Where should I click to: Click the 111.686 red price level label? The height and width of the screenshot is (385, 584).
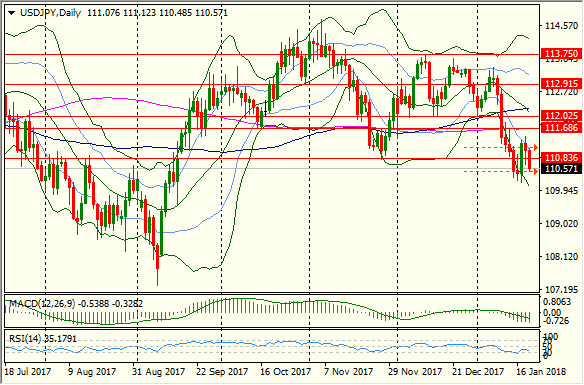click(561, 128)
